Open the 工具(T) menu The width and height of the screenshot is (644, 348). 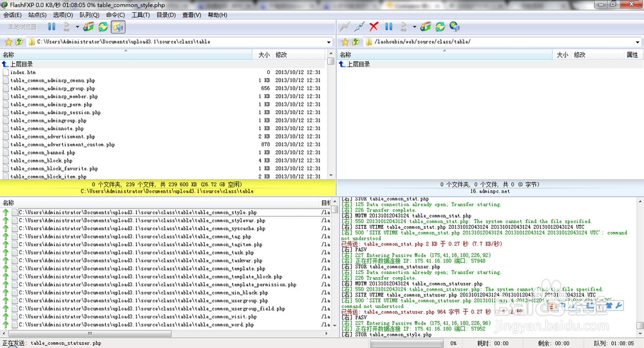(140, 15)
